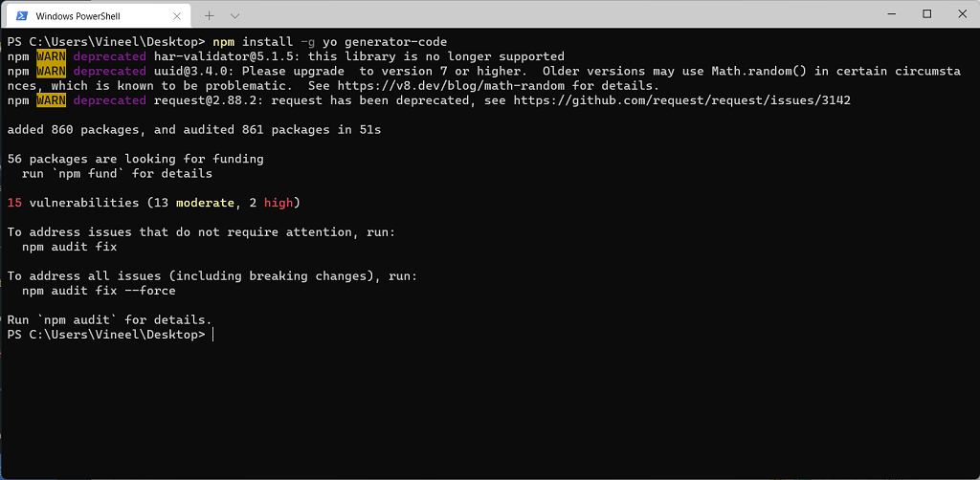The height and width of the screenshot is (480, 980).
Task: Click the PowerShell icon in the tab
Action: (x=21, y=15)
